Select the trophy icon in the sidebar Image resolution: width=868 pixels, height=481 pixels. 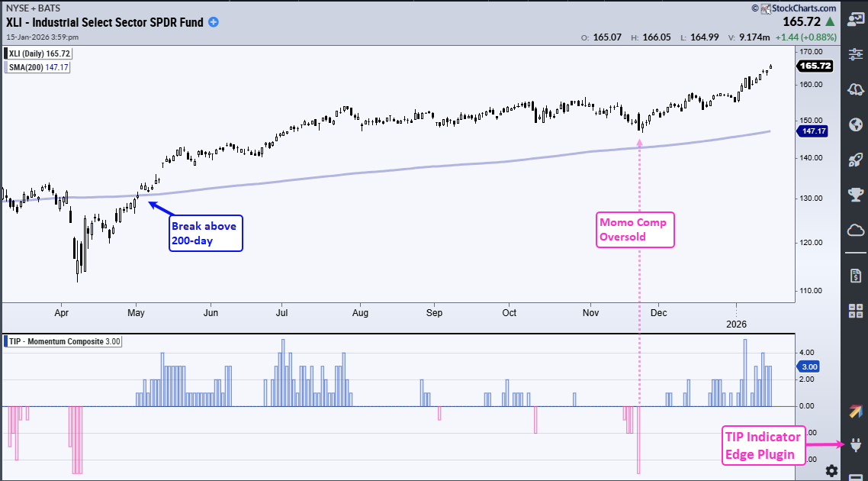(855, 195)
